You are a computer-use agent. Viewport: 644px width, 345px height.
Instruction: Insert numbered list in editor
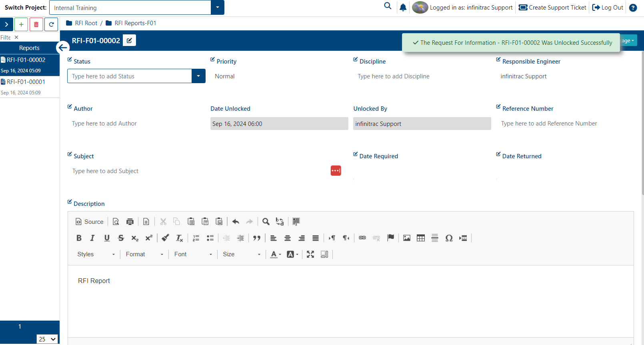coord(196,238)
